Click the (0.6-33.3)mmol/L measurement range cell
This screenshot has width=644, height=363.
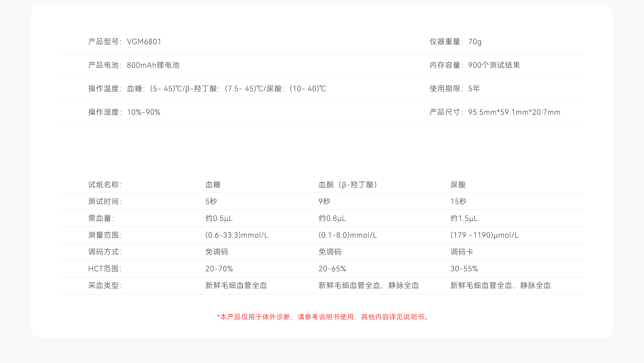click(236, 235)
